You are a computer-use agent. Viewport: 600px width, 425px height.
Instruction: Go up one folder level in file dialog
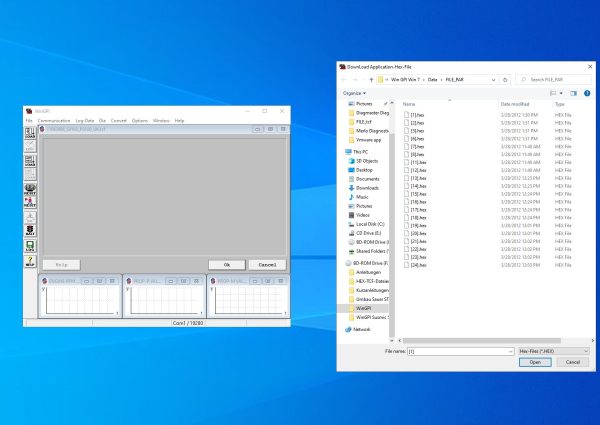[x=371, y=80]
